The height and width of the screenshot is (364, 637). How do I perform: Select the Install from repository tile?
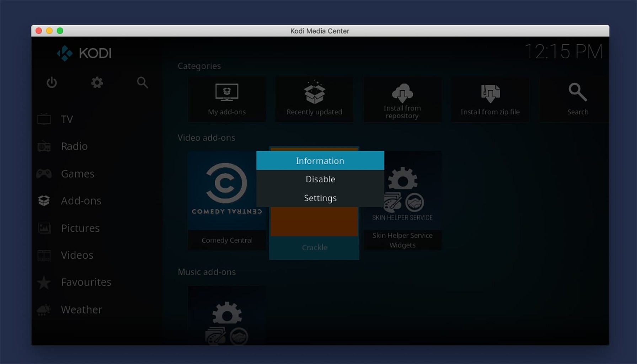coord(402,100)
